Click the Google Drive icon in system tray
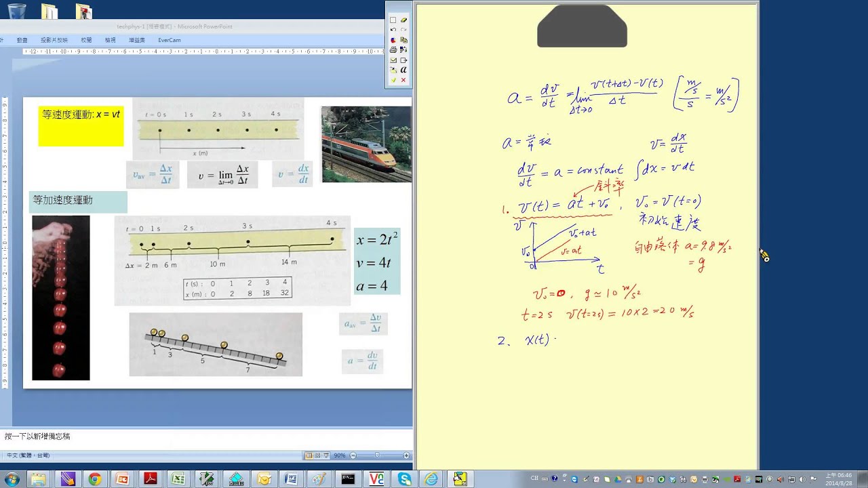 click(618, 479)
